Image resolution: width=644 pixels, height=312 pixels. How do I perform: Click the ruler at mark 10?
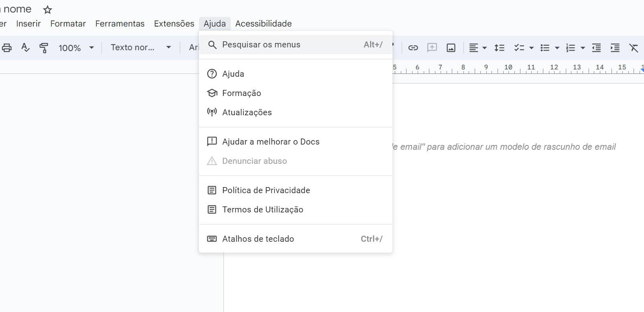(508, 67)
